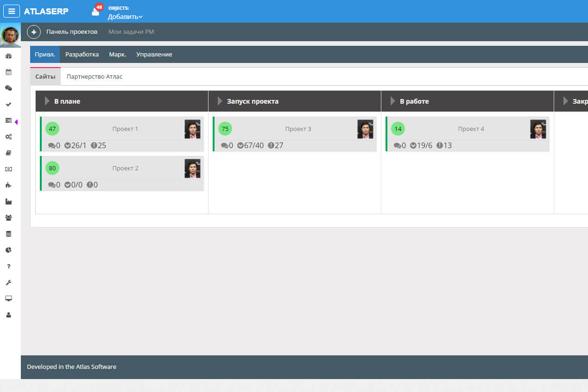Open the hamburger menu button
Image resolution: width=588 pixels, height=392 pixels.
12,11
